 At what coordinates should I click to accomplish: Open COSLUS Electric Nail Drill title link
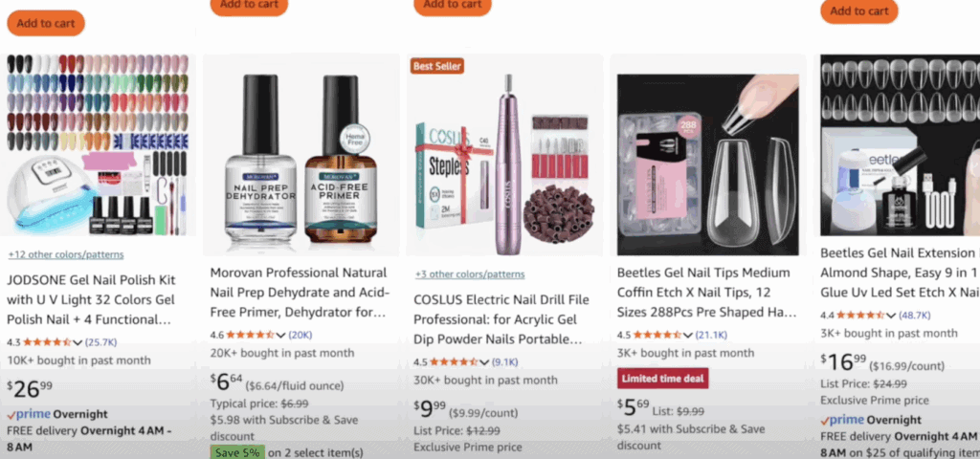[x=501, y=319]
